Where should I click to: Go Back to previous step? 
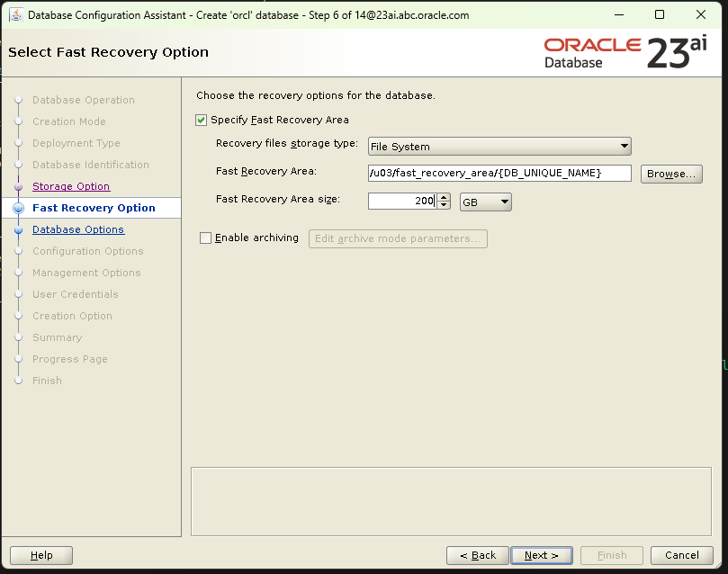tap(477, 555)
